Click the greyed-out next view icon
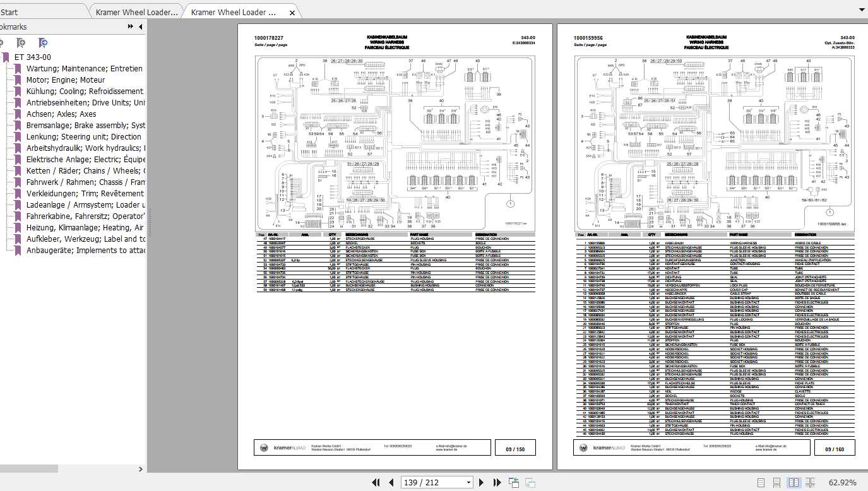Screen dimensions: 868x491 (530, 483)
